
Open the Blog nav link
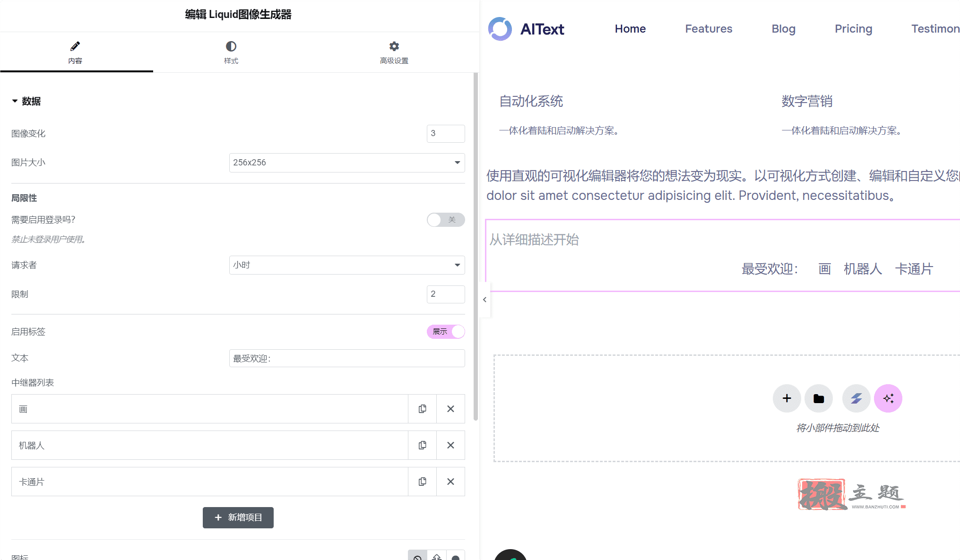pos(783,29)
